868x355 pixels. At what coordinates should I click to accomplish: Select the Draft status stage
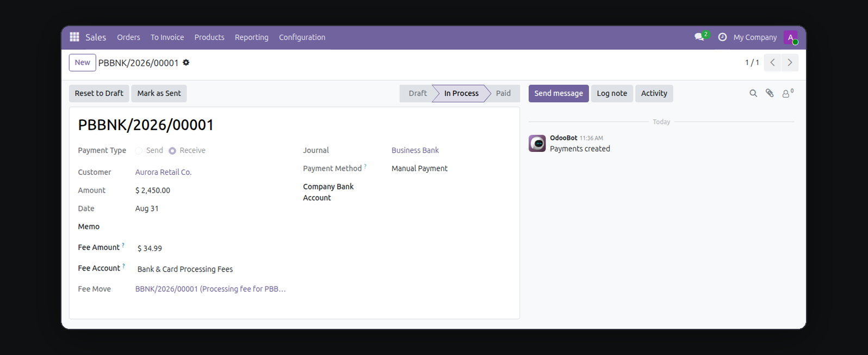[x=418, y=93]
